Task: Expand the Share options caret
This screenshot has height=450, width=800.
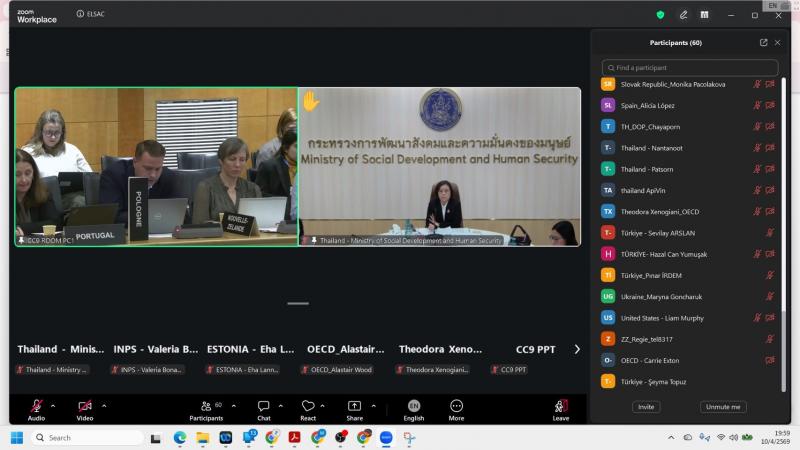Action: 373,406
